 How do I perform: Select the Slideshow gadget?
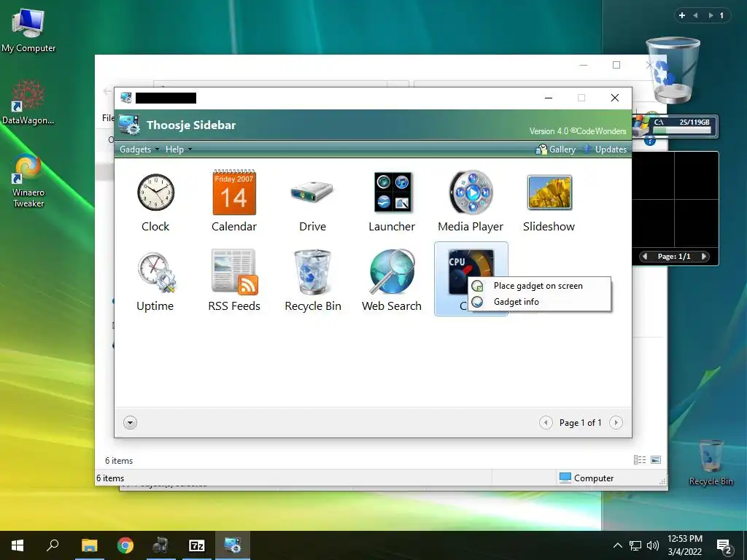pyautogui.click(x=549, y=202)
